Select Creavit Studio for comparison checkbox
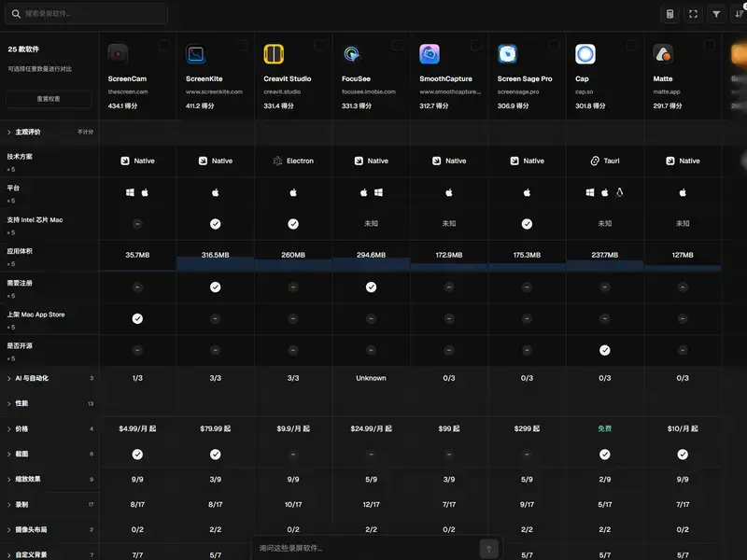The image size is (747, 560). (x=320, y=45)
